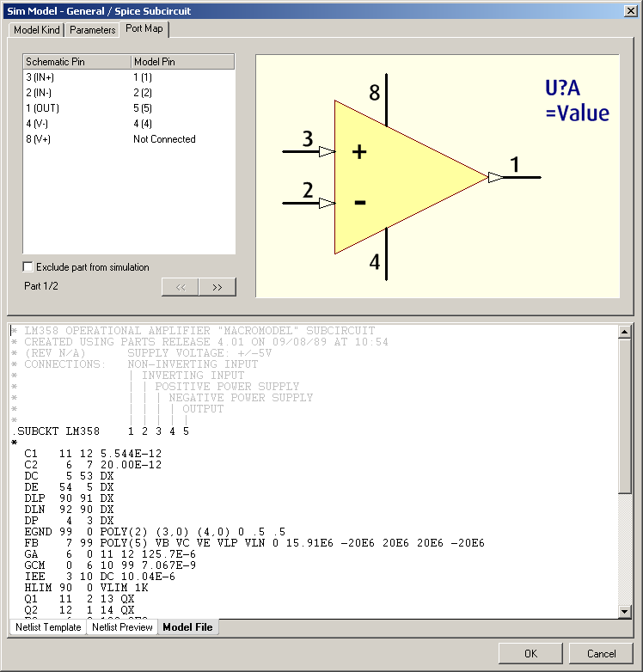Open Model Pin for 8 (V+) Not Connected
643x672 pixels.
[164, 139]
